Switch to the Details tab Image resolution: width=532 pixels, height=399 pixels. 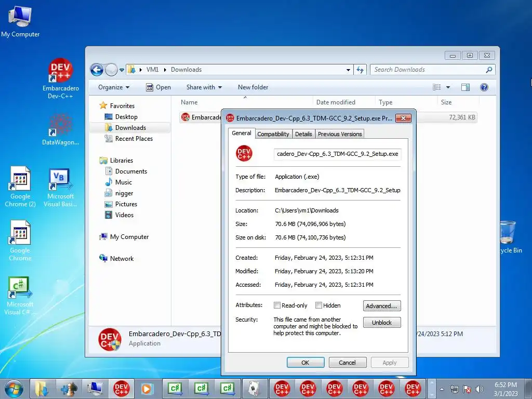[303, 134]
